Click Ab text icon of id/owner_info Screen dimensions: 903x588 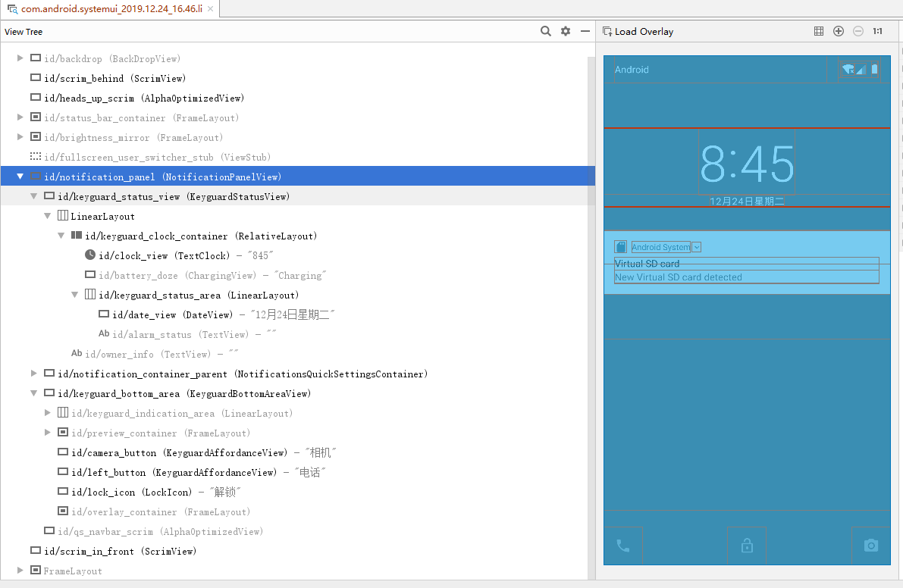pyautogui.click(x=77, y=353)
